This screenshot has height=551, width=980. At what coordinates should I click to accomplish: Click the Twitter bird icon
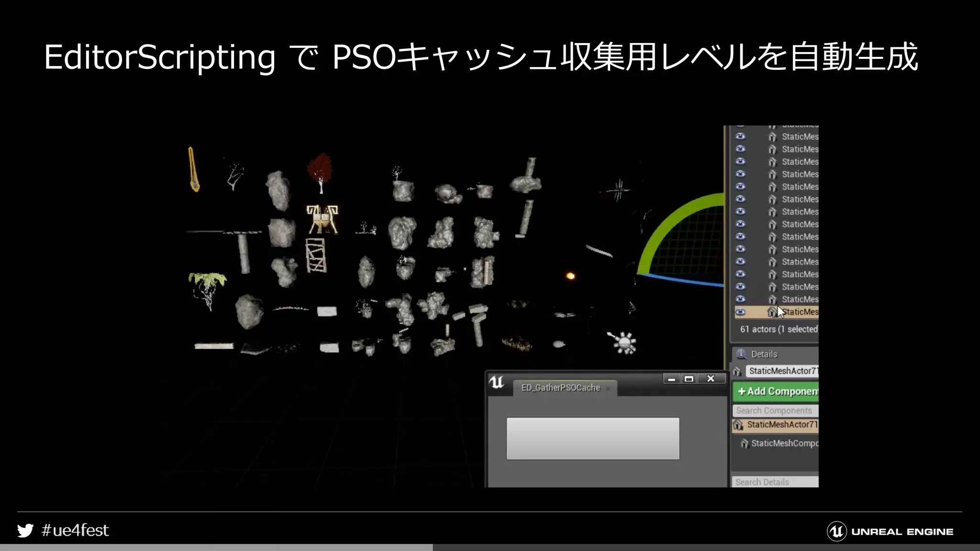pos(25,531)
